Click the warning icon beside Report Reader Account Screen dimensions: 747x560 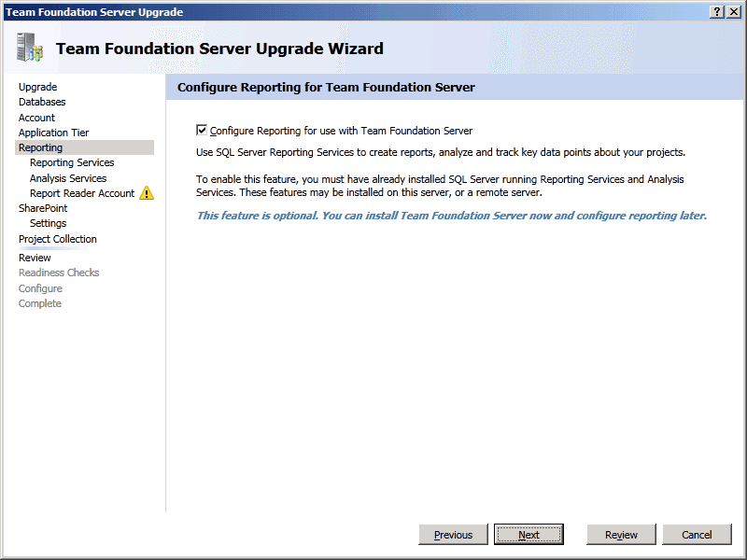pos(147,194)
